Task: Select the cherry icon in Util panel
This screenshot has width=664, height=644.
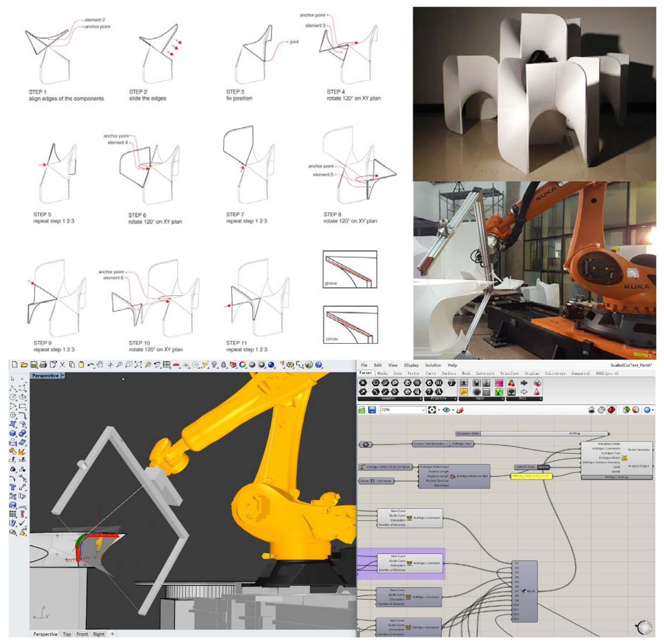Action: tap(511, 383)
